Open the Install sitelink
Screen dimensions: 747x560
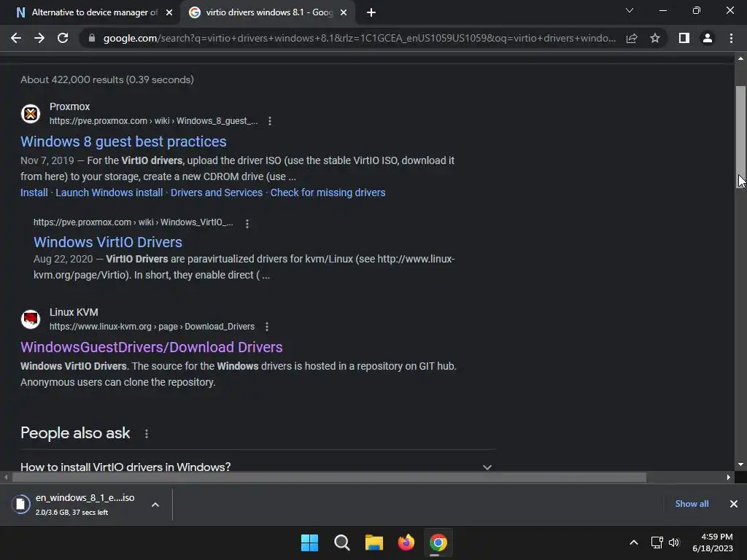tap(34, 192)
